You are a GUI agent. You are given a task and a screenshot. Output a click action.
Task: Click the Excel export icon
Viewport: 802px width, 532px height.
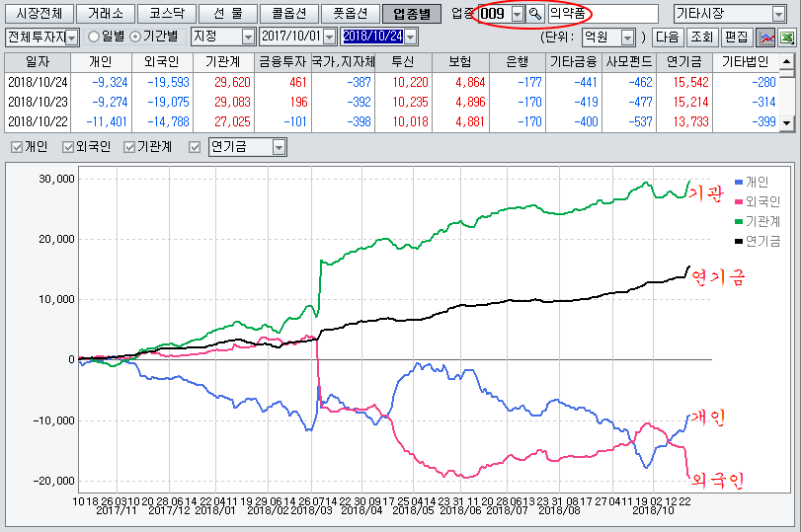[x=787, y=37]
